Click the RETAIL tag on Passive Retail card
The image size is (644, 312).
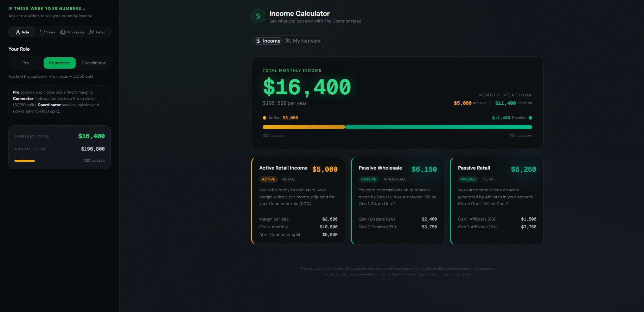click(x=489, y=179)
